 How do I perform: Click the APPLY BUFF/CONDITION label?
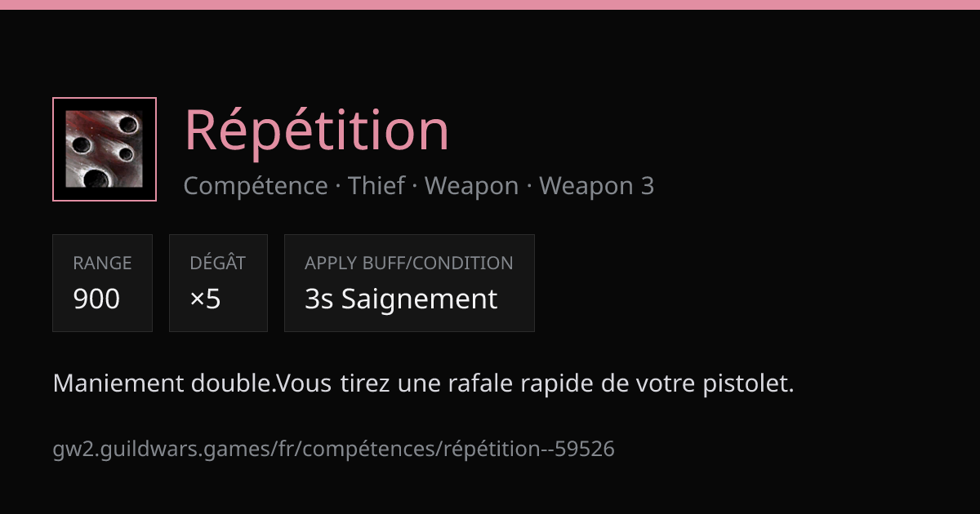[409, 263]
